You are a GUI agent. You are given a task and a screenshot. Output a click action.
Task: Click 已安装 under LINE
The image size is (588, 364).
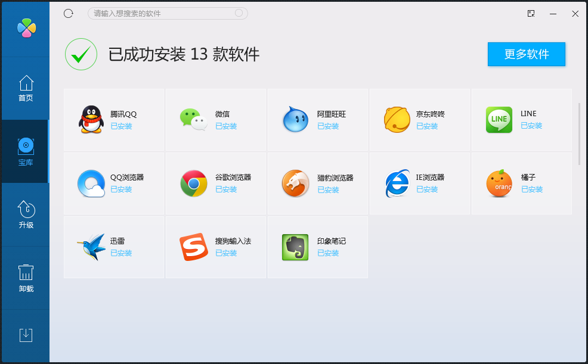(531, 126)
